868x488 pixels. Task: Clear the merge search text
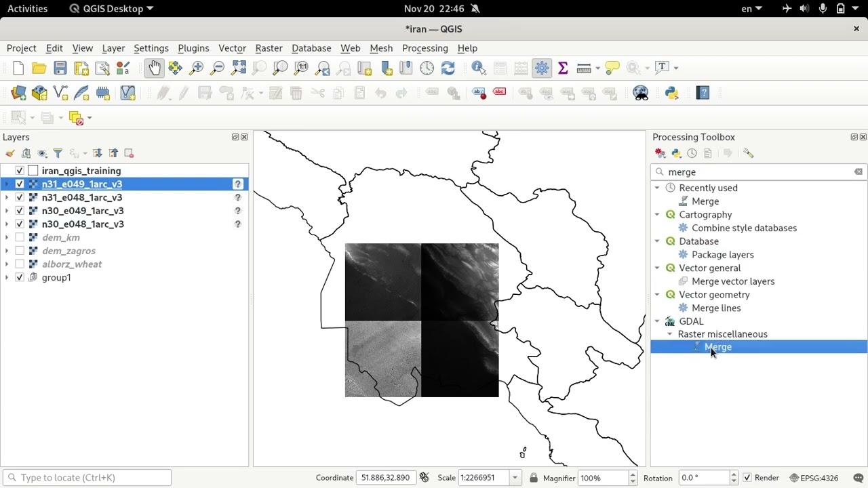859,172
